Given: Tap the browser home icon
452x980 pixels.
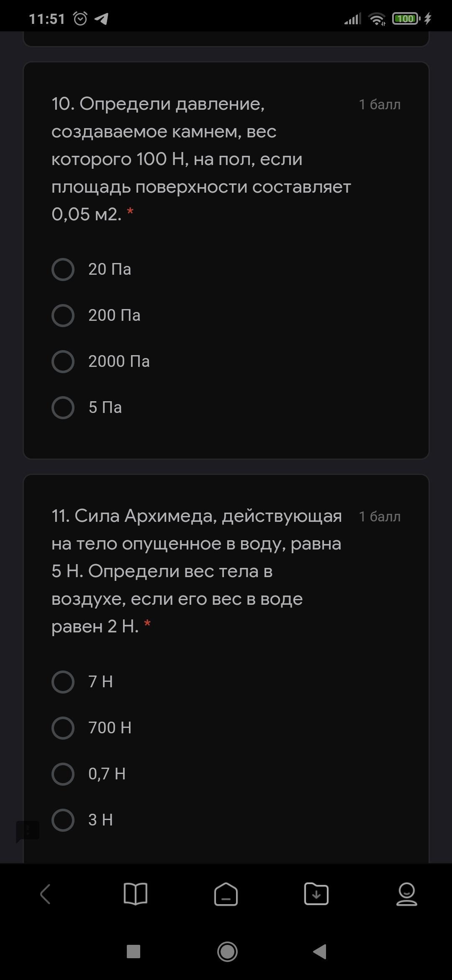Looking at the screenshot, I should (226, 894).
